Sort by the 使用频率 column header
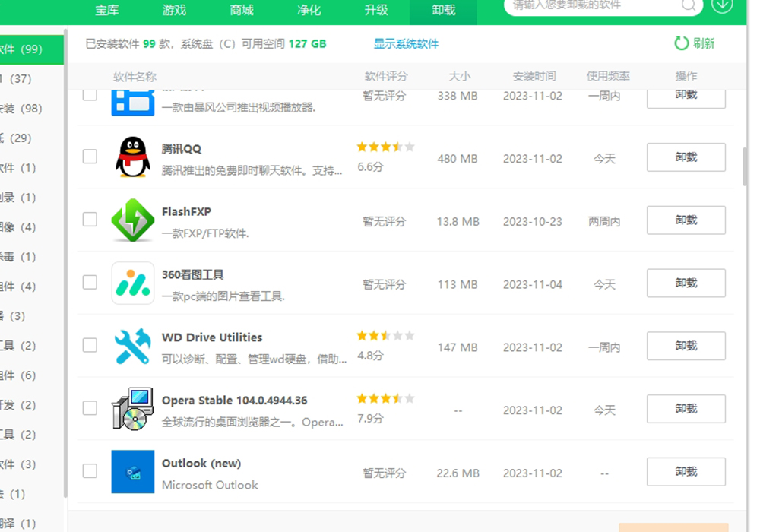The width and height of the screenshot is (760, 532). pos(608,76)
